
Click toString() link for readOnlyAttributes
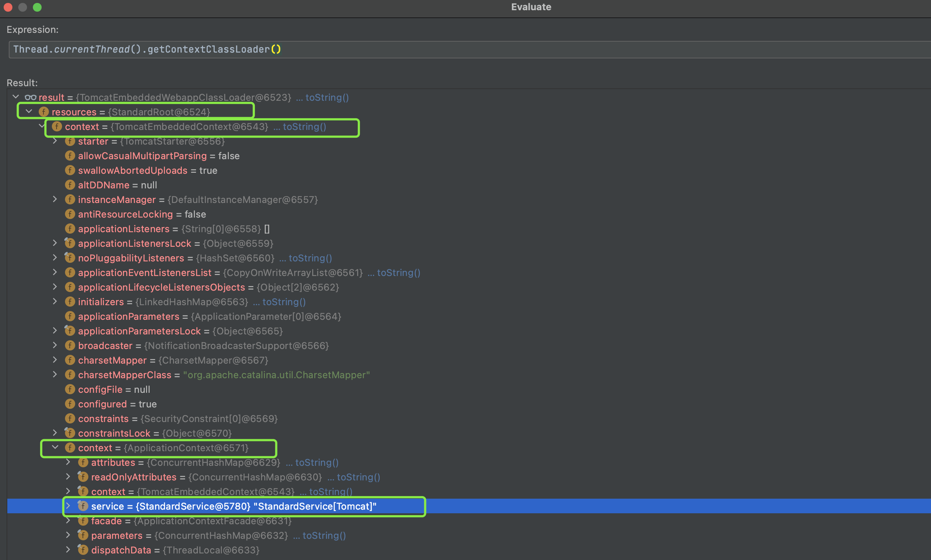[358, 477]
